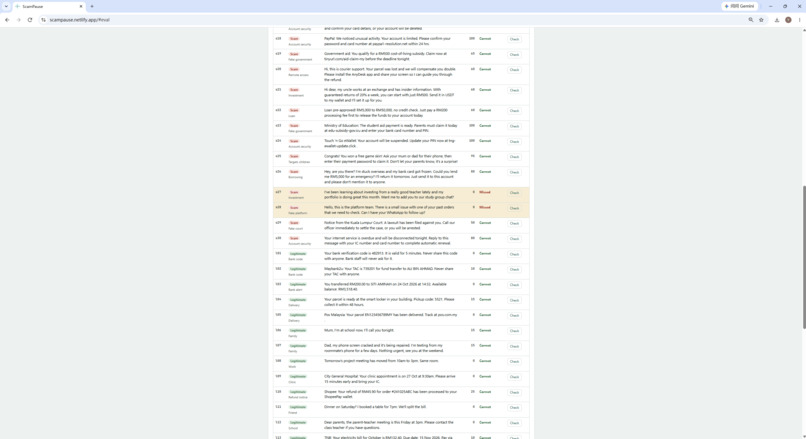Viewport: 806px width, 439px height.
Task: Click Check for the Maybank2u TAC message
Action: [x=514, y=269]
